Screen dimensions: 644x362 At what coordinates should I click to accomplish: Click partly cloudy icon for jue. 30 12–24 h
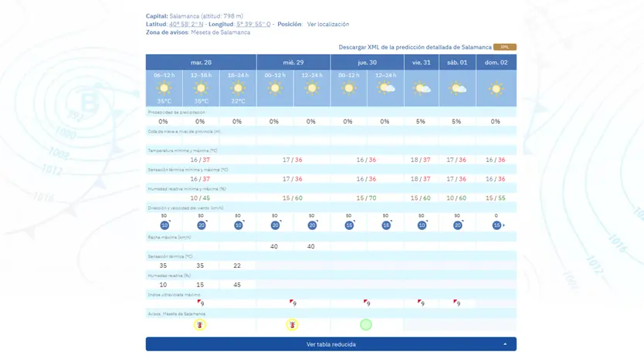(385, 88)
